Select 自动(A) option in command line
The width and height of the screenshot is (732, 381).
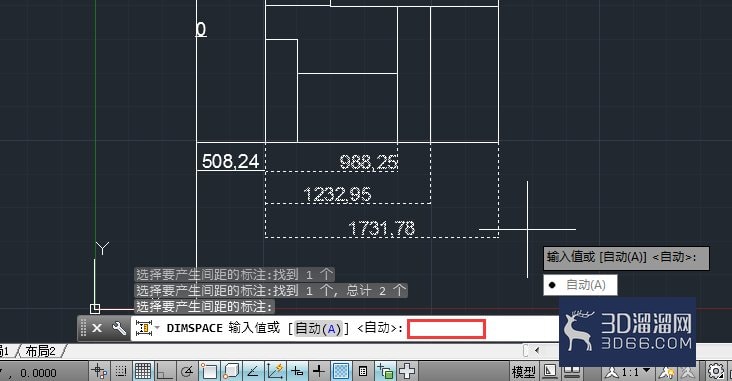(319, 328)
